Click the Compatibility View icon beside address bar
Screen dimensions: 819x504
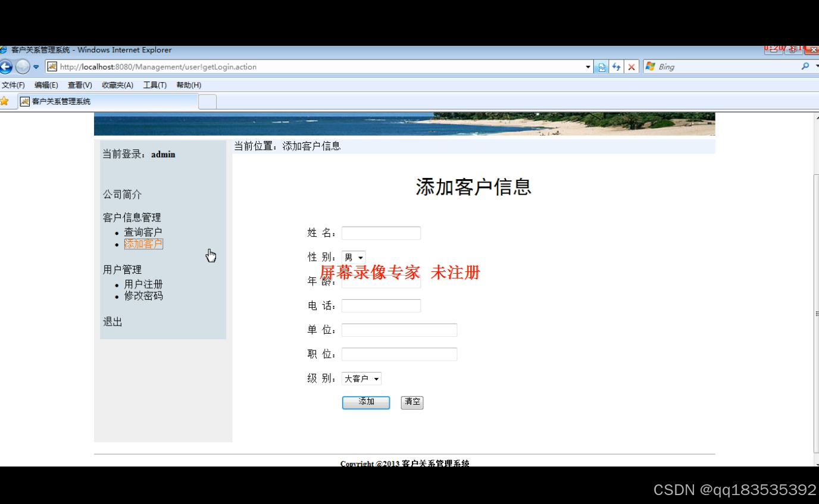click(x=601, y=67)
